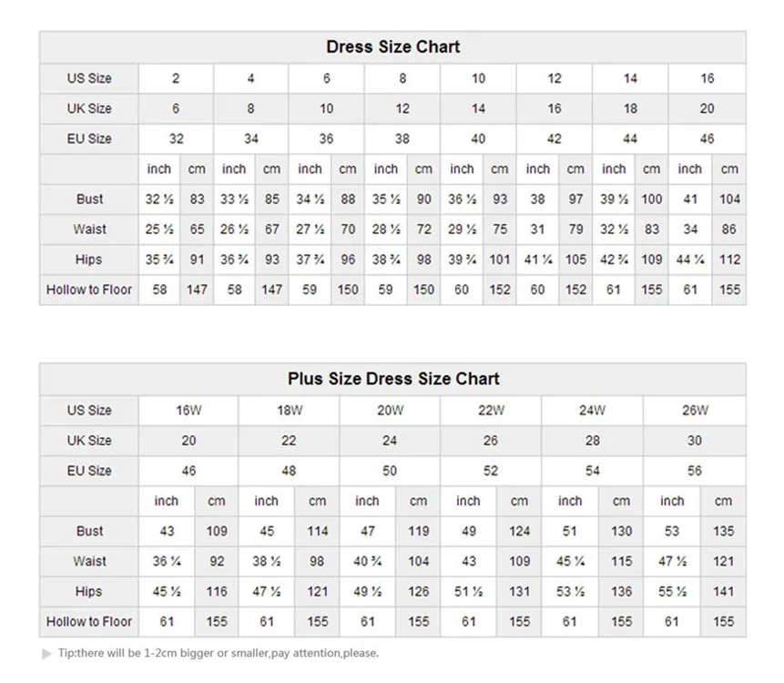Click the triangle icon beside the tip
This screenshot has width=784, height=683.
48,653
